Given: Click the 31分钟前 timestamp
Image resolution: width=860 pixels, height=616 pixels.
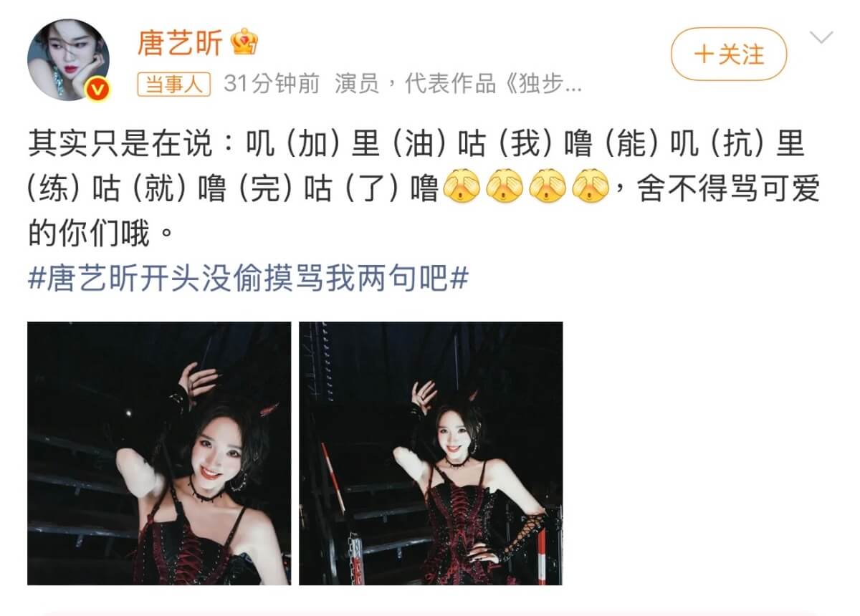Looking at the screenshot, I should [272, 85].
